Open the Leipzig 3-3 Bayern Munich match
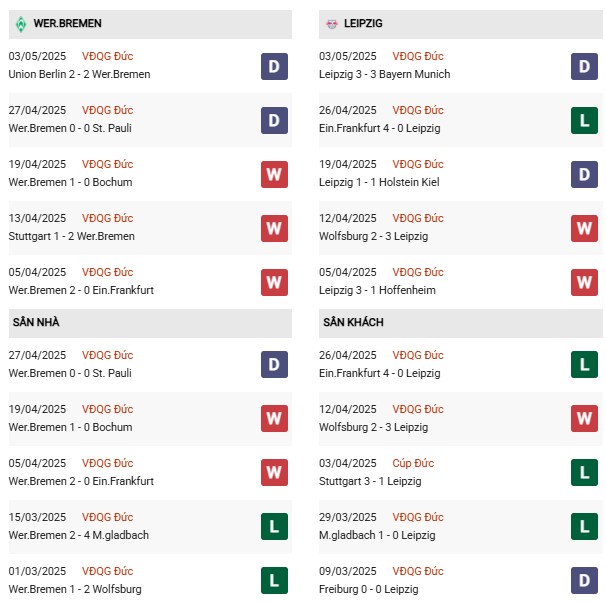 coord(385,74)
